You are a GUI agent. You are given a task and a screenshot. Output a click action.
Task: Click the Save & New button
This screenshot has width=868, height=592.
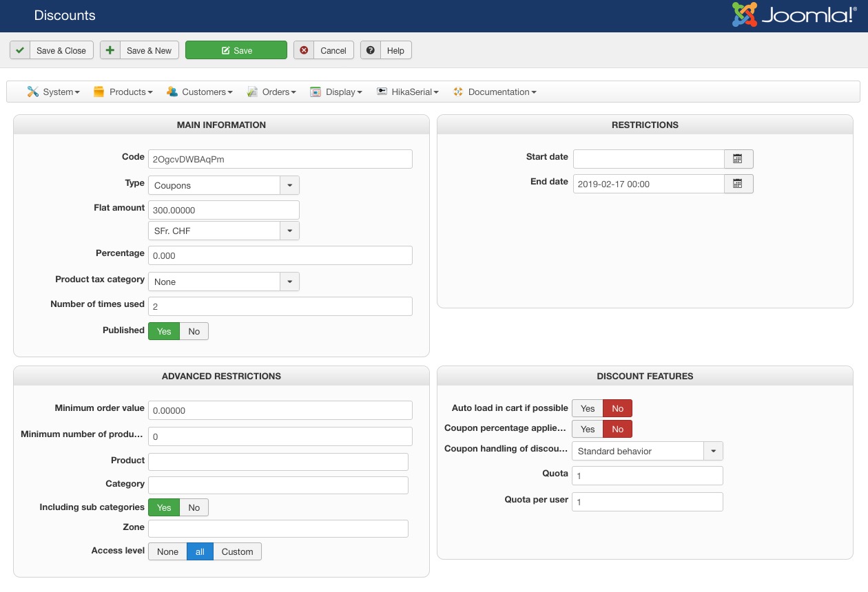(x=139, y=50)
